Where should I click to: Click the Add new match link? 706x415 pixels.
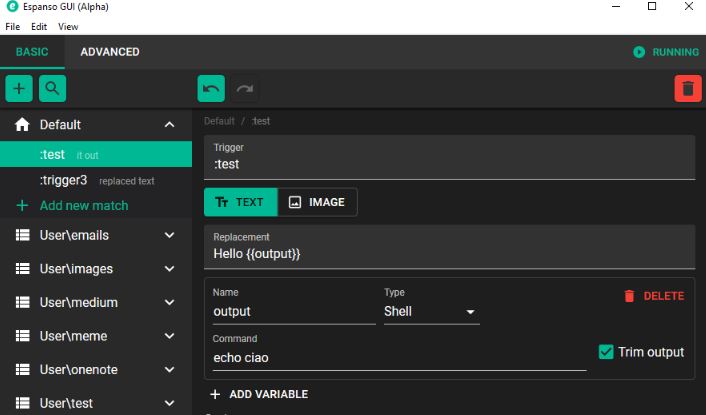pos(84,206)
